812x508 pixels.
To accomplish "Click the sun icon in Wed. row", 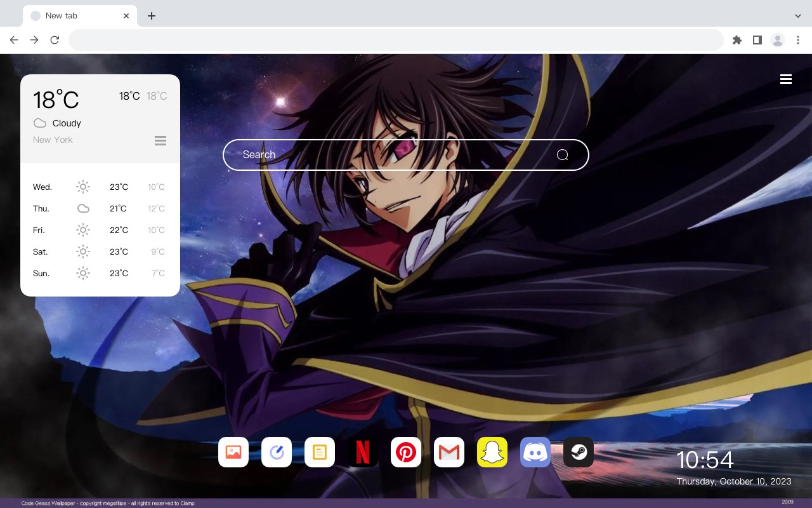I will click(83, 187).
